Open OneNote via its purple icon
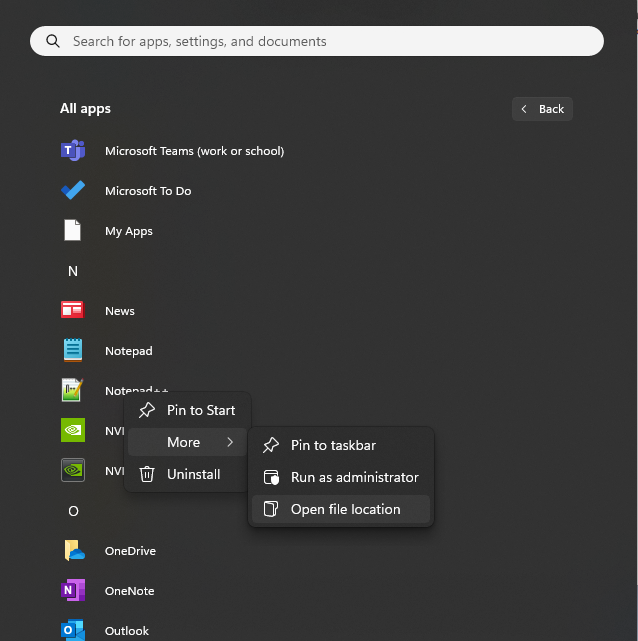The height and width of the screenshot is (641, 638). click(73, 590)
